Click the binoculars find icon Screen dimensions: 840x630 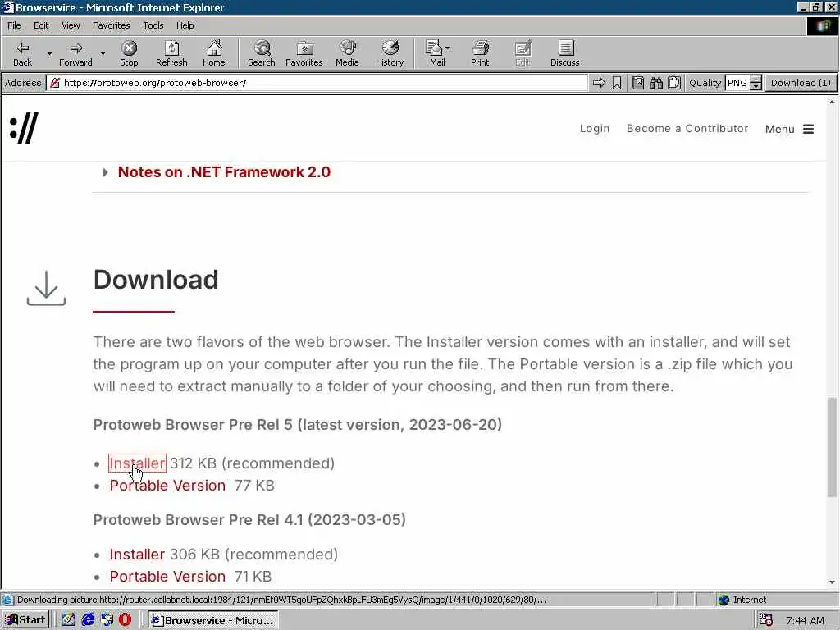[x=656, y=83]
